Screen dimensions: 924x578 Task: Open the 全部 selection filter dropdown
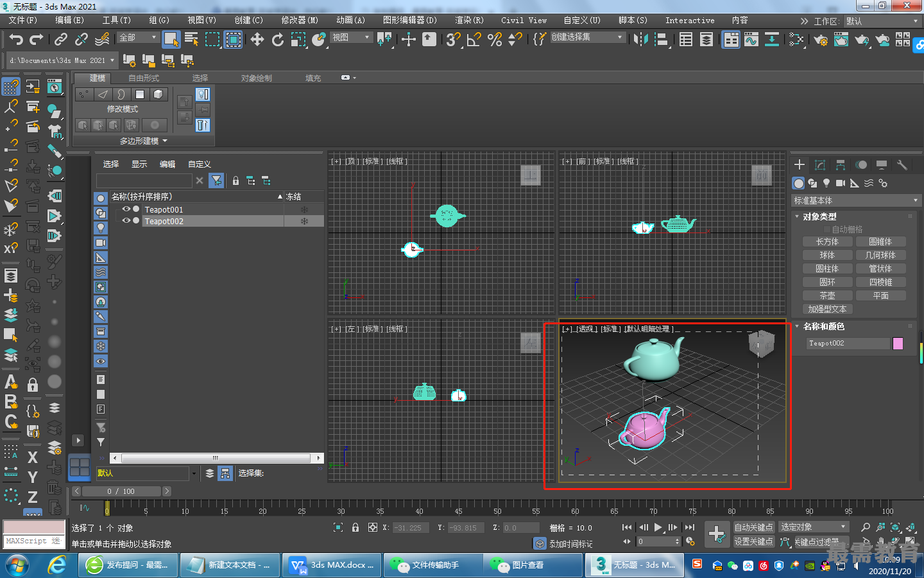[x=138, y=37]
